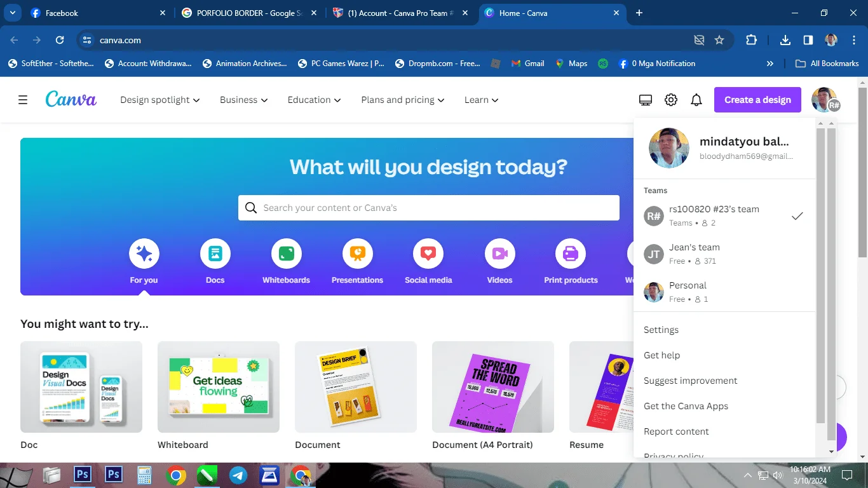868x488 pixels.
Task: Click Create a design button
Action: (757, 100)
